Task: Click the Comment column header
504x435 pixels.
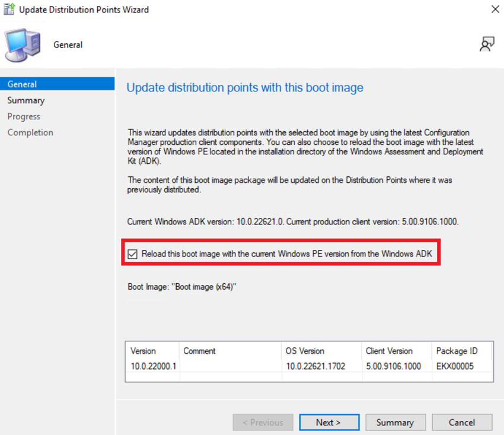Action: coord(199,351)
